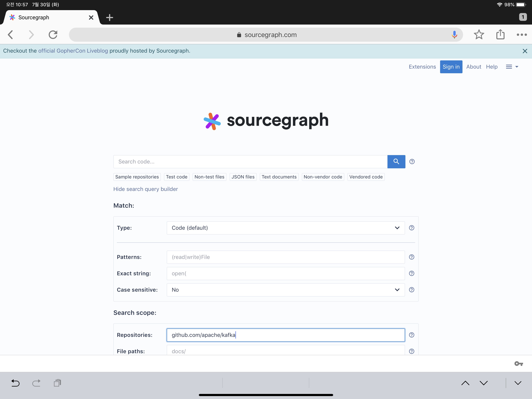Screen dimensions: 532x399
Task: Open the share sheet icon
Action: 500,34
